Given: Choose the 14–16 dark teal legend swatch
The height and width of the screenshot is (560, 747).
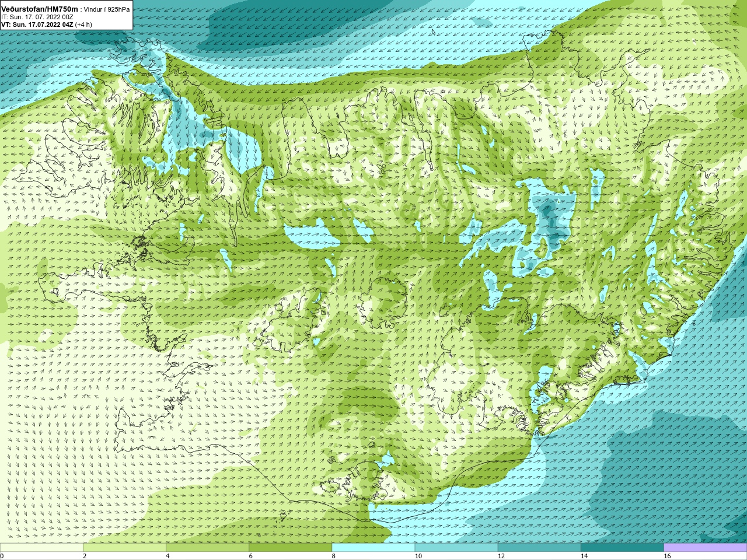Looking at the screenshot, I should click(622, 547).
